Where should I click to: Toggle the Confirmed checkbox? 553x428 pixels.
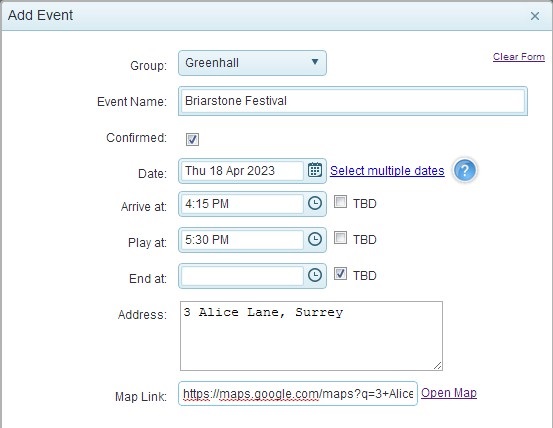point(192,139)
